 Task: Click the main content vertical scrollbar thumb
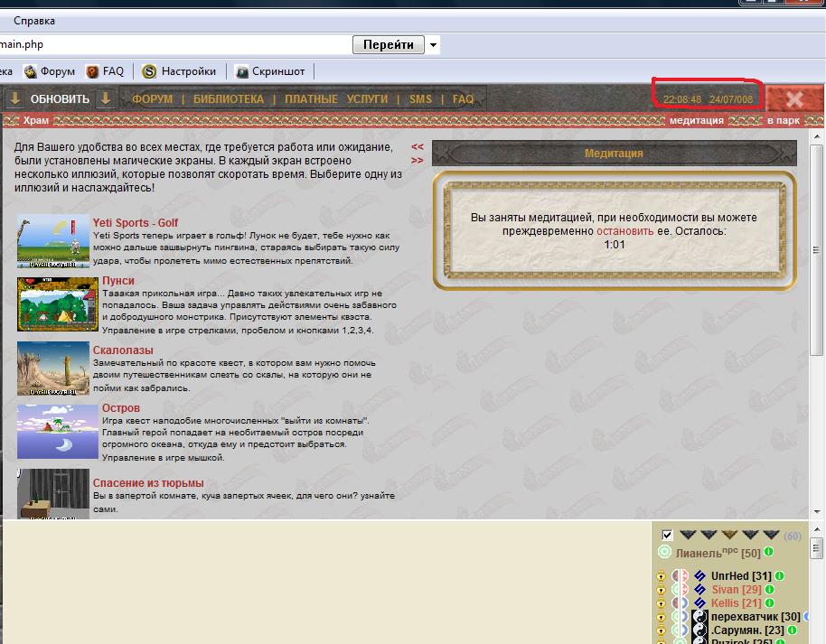[816, 250]
